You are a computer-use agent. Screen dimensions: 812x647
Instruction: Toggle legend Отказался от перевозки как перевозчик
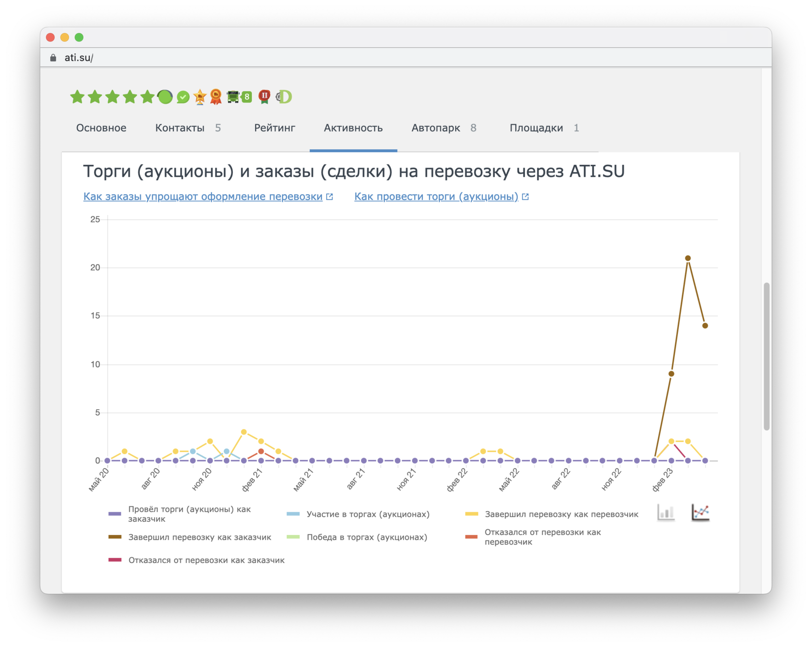coord(533,537)
